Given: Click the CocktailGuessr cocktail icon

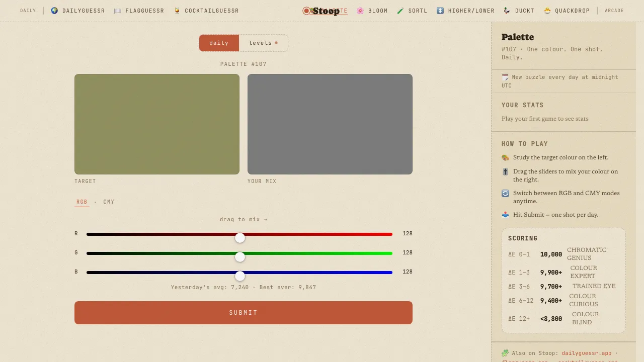Looking at the screenshot, I should coord(177,11).
